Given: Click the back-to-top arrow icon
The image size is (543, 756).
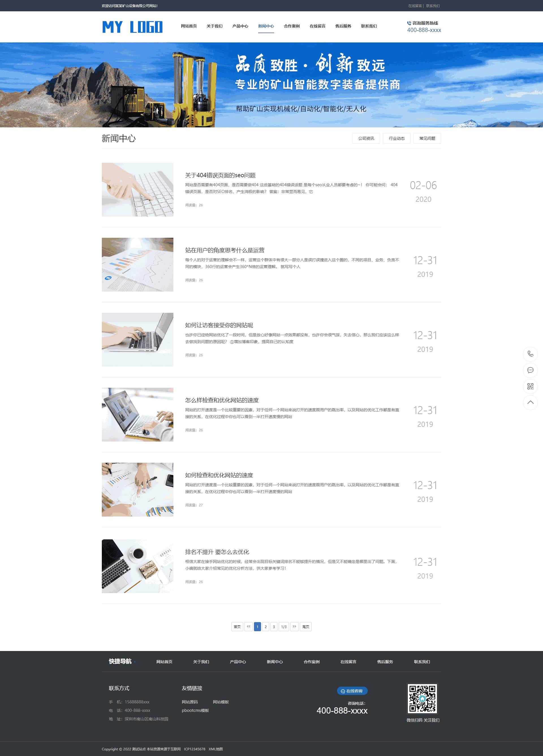Looking at the screenshot, I should 530,402.
